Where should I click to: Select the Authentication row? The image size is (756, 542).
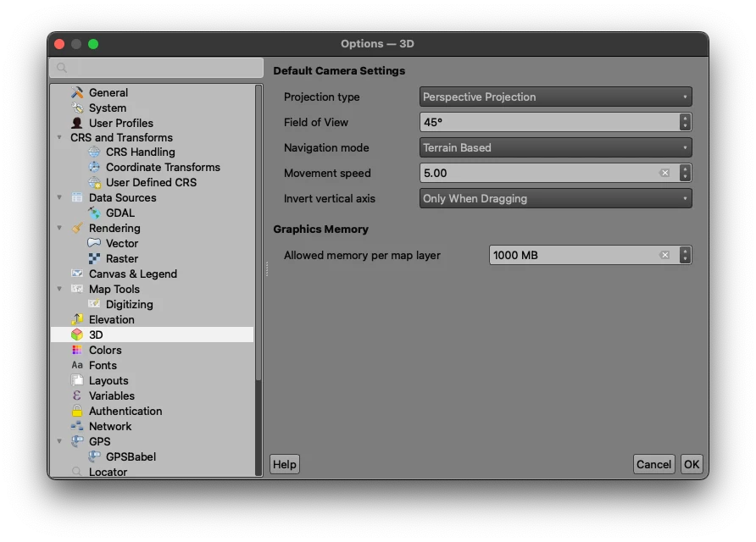click(x=153, y=411)
